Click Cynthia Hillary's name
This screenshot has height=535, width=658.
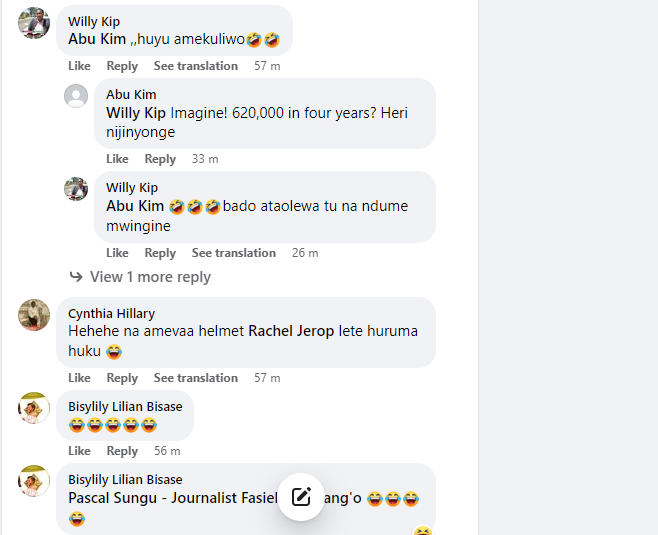click(x=112, y=313)
